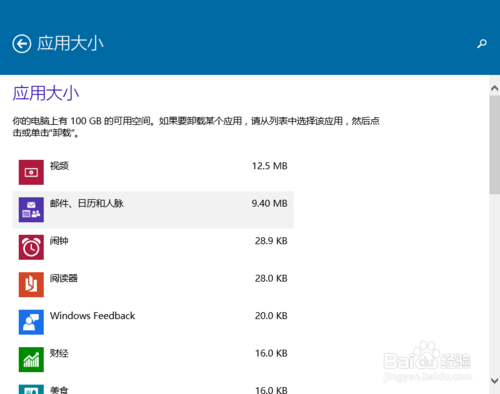Go back using the circled arrow icon
500x394 pixels.
(x=22, y=44)
